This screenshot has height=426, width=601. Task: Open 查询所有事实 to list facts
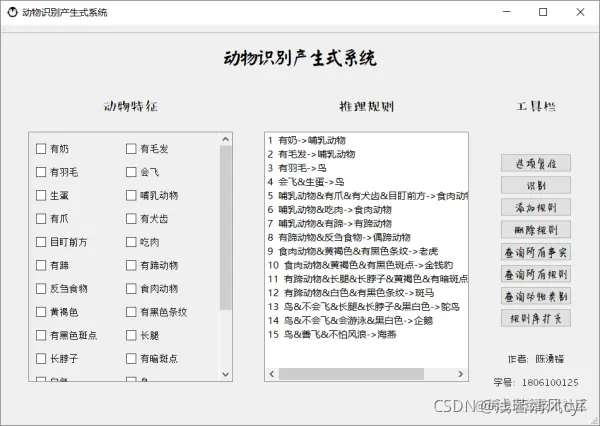536,252
